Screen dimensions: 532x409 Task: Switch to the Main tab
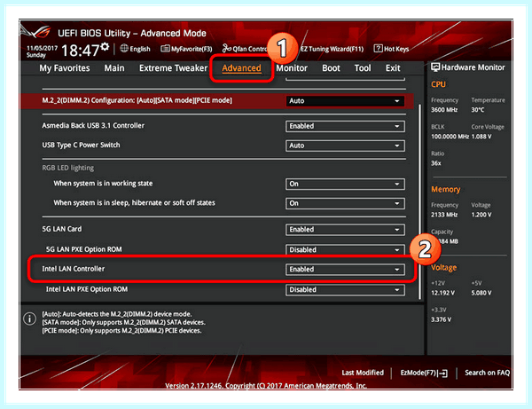pos(114,68)
